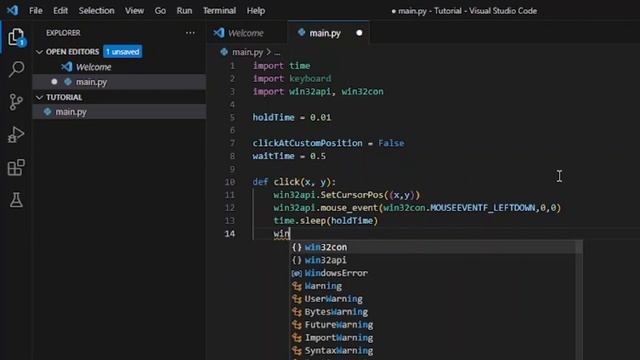Open the File menu
640x360 pixels.
[36, 11]
